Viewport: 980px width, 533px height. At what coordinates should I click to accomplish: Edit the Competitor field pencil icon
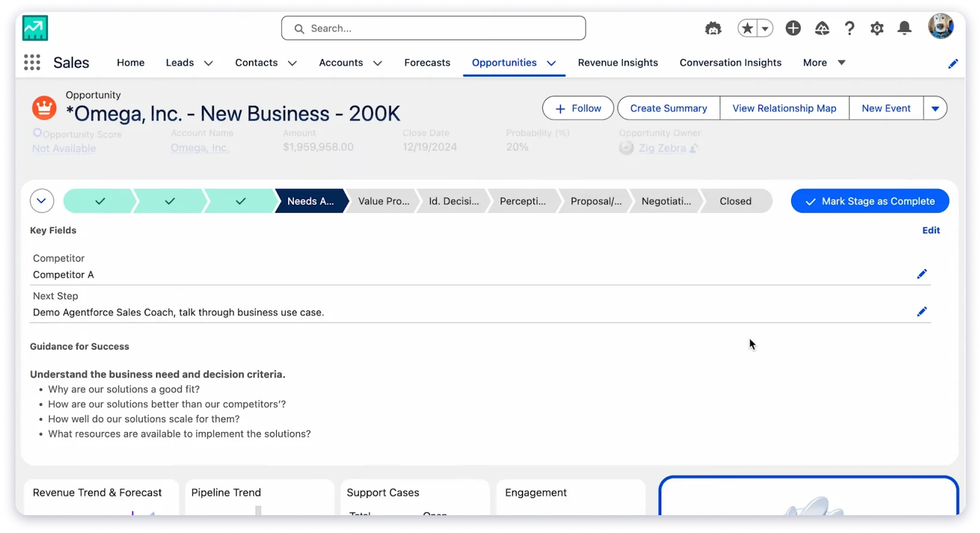pyautogui.click(x=922, y=274)
